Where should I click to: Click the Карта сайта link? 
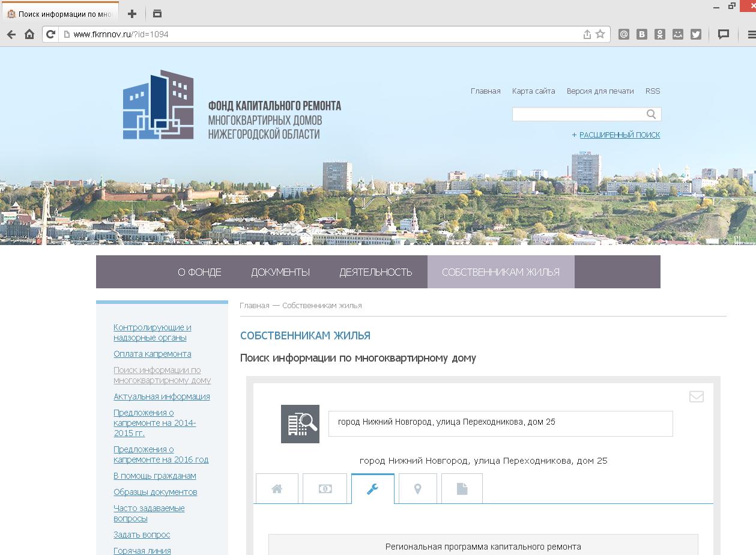tap(533, 91)
